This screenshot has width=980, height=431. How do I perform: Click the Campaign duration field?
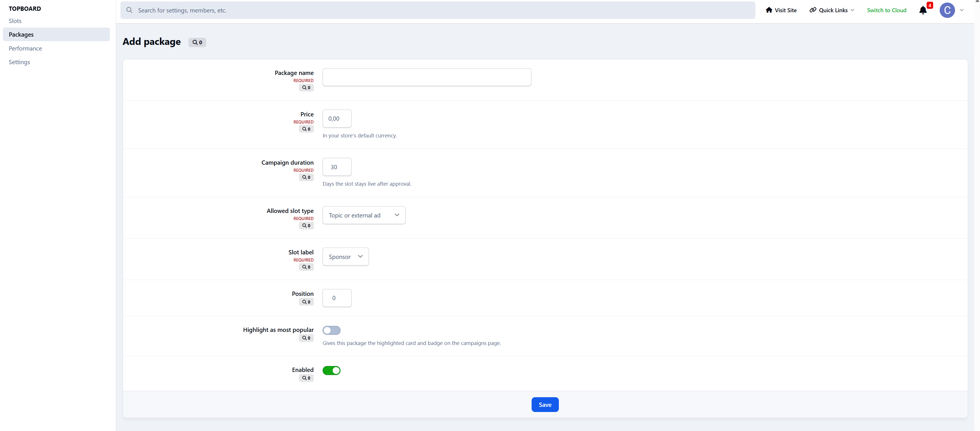[337, 167]
